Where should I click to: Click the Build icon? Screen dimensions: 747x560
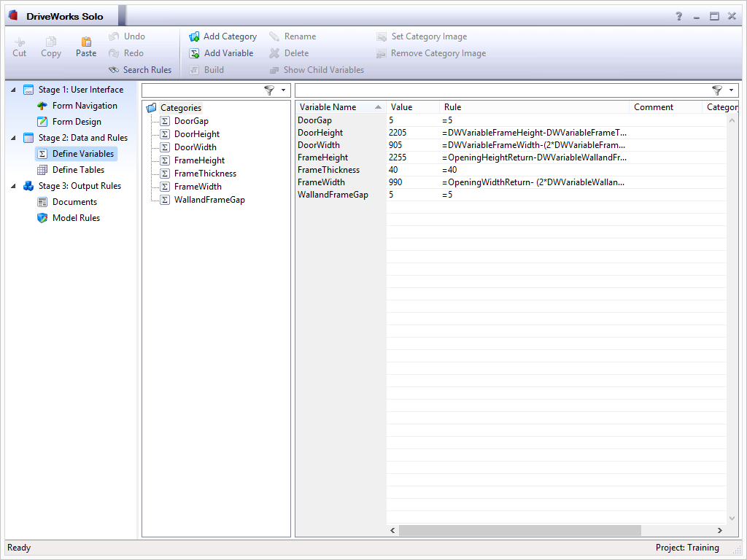(194, 70)
